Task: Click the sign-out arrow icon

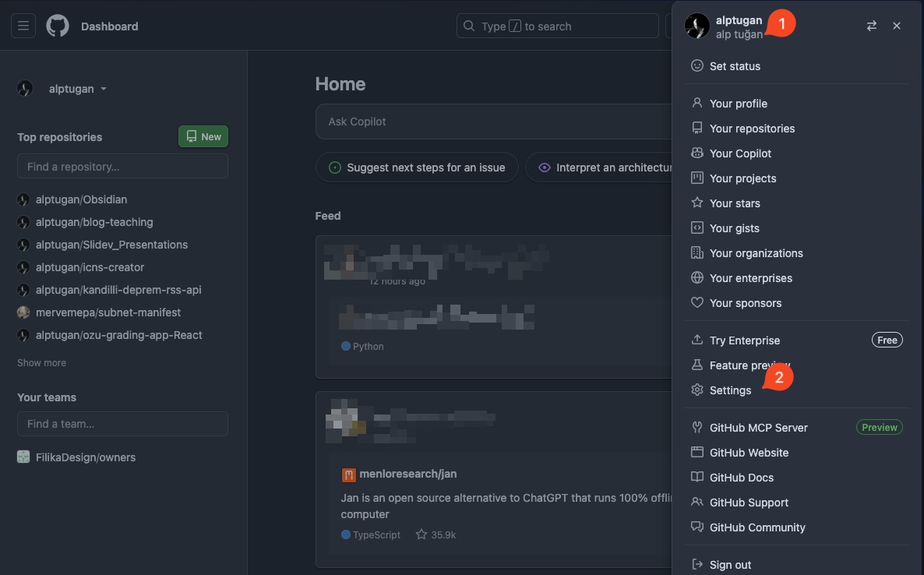Action: (697, 564)
